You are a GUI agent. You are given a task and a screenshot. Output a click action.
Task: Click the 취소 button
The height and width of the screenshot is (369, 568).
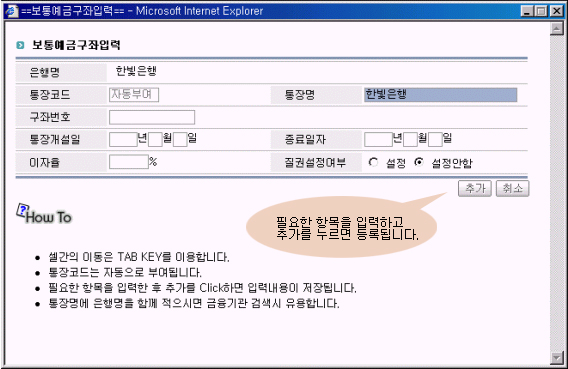click(x=513, y=188)
